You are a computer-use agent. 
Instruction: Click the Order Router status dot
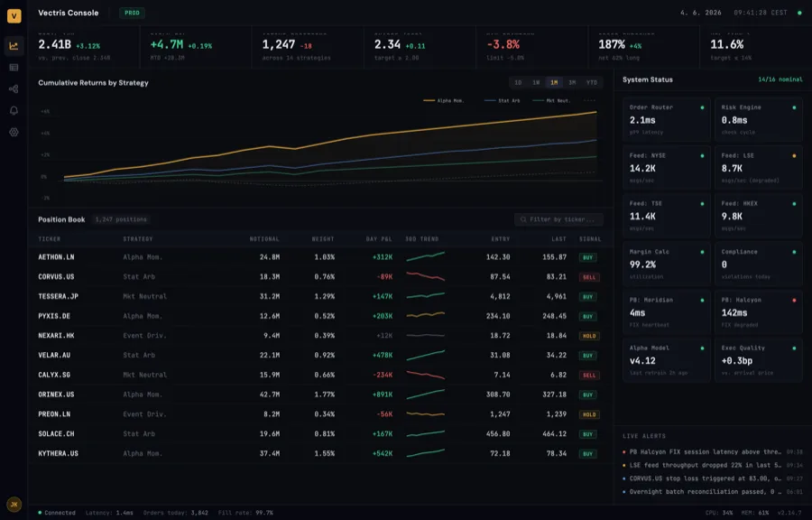tap(702, 107)
